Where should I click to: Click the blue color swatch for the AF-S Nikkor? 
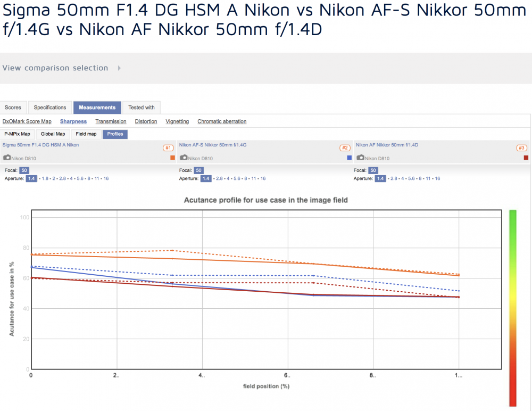[350, 158]
